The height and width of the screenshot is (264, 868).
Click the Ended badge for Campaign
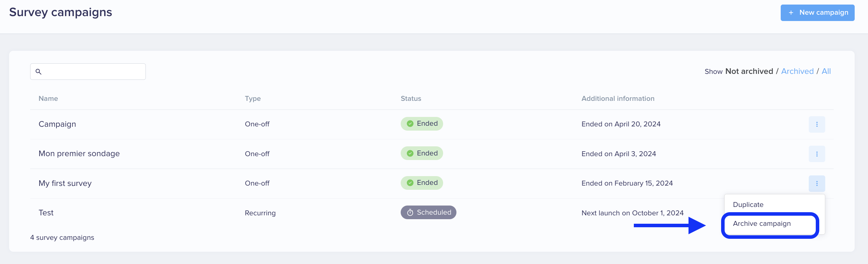tap(422, 124)
